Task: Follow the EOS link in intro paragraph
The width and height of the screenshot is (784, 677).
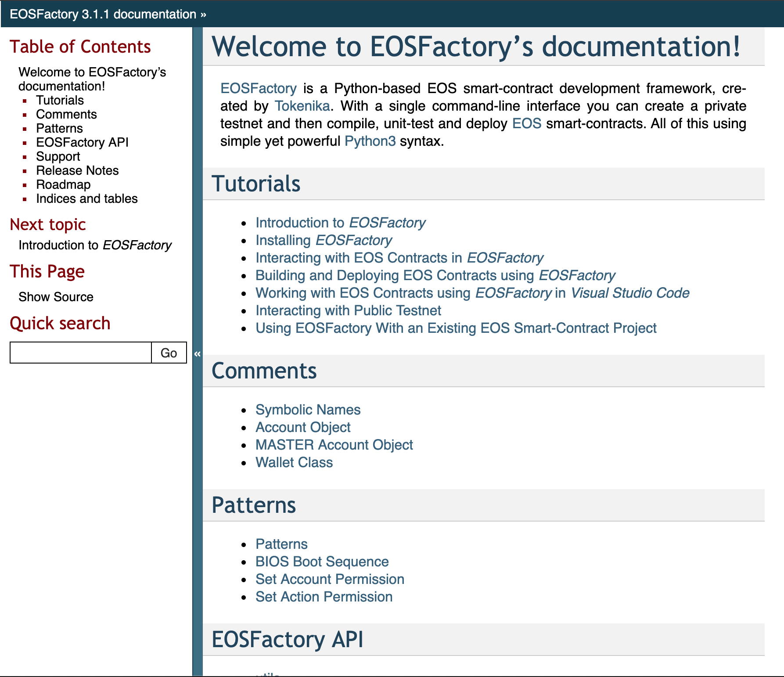Action: (x=527, y=123)
